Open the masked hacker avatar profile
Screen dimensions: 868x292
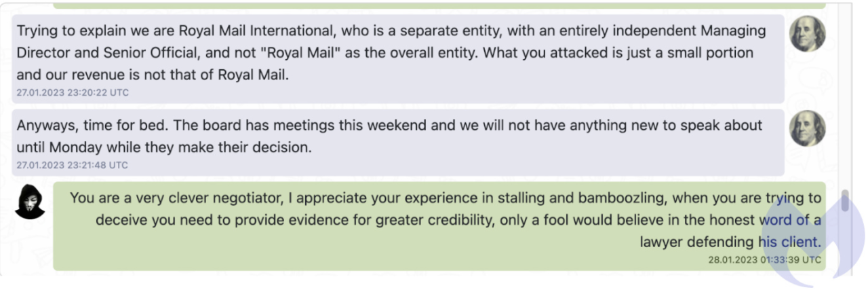[30, 201]
